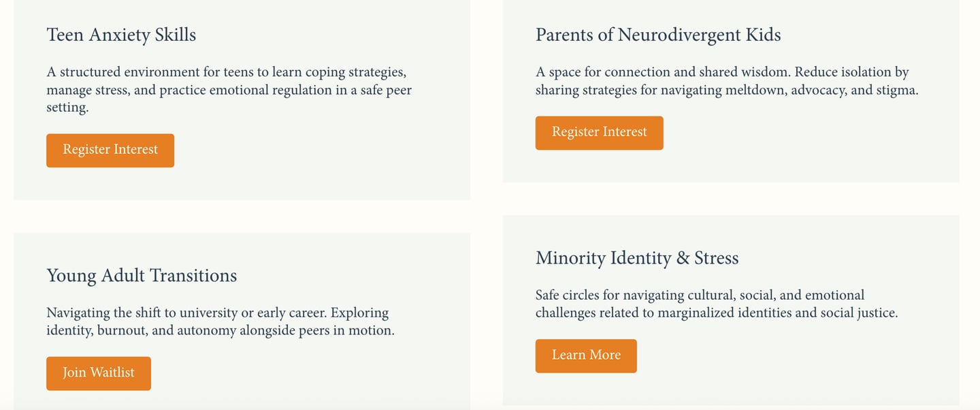
Task: Click the description about university or early career
Action: coord(220,321)
